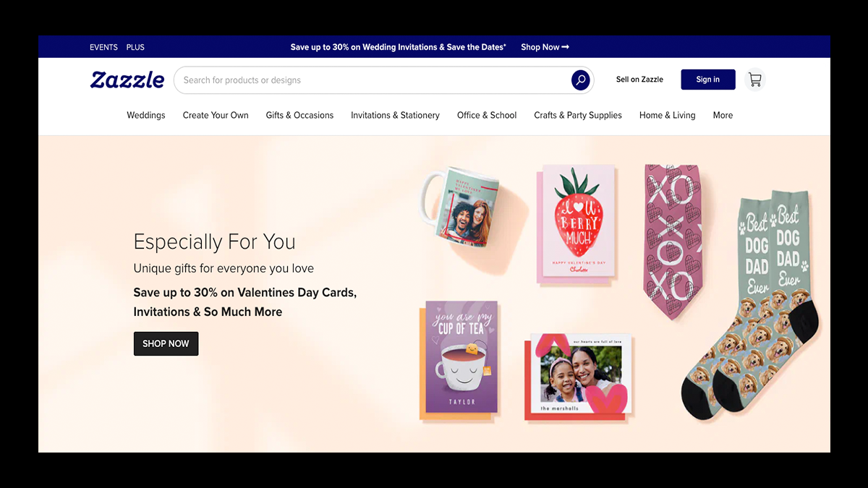The height and width of the screenshot is (488, 868).
Task: Click the magnifying glass search icon
Action: [x=580, y=80]
